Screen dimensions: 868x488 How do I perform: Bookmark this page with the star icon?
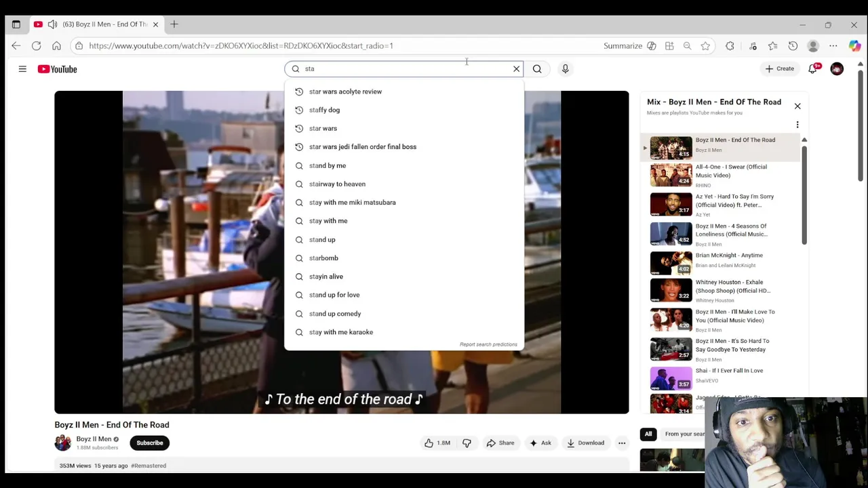(705, 46)
